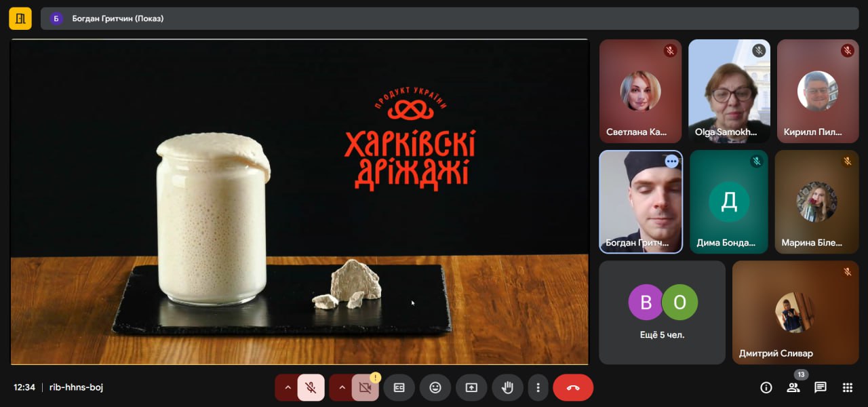
Task: Select Кирилл Пил... participant tile
Action: (x=818, y=91)
